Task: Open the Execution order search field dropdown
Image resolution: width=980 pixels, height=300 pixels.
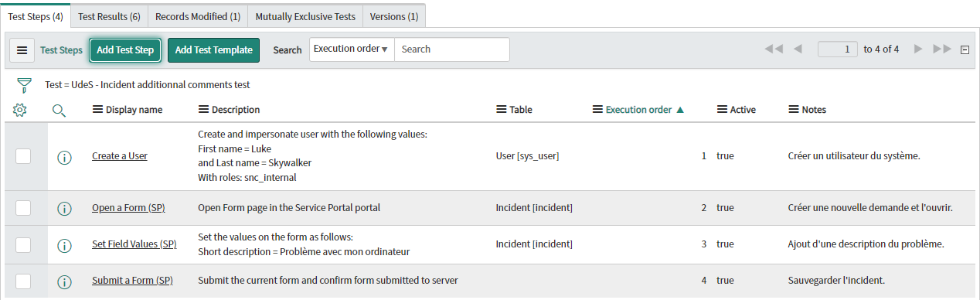Action: tap(352, 49)
